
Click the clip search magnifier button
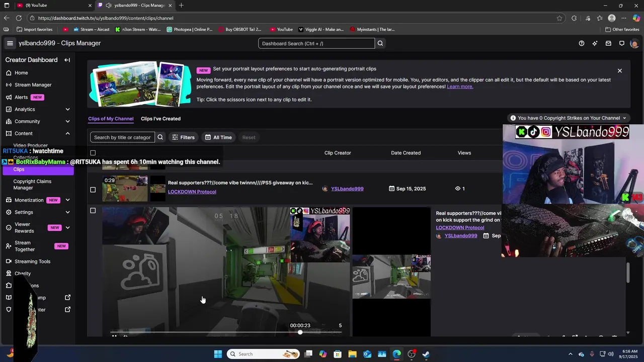click(x=160, y=137)
